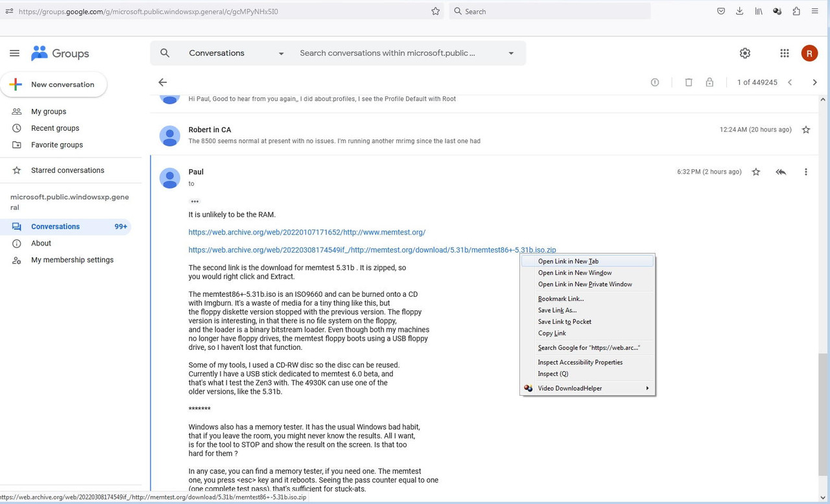Click the collapsed message starting 'Hi Paul'
The width and height of the screenshot is (830, 504).
pos(322,98)
